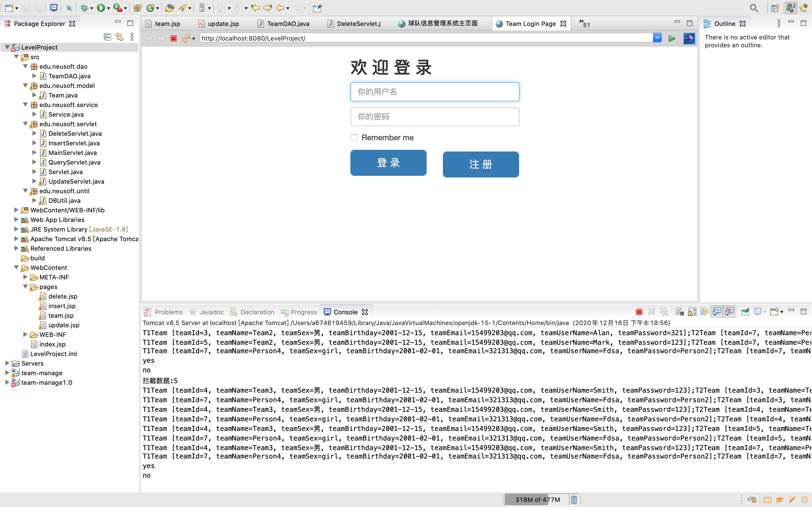This screenshot has height=507, width=812.
Task: Check the Remember me checkbox
Action: 354,137
